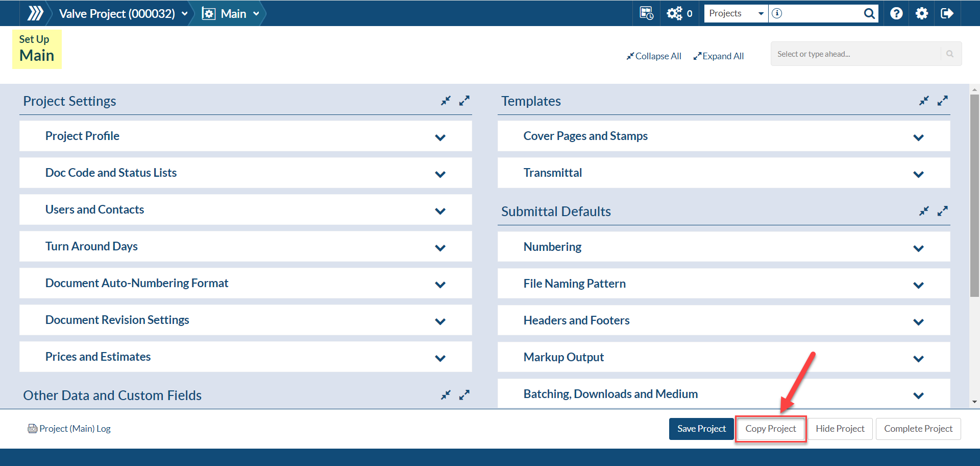Open the Projects search scope dropdown
The width and height of the screenshot is (980, 466).
(736, 13)
